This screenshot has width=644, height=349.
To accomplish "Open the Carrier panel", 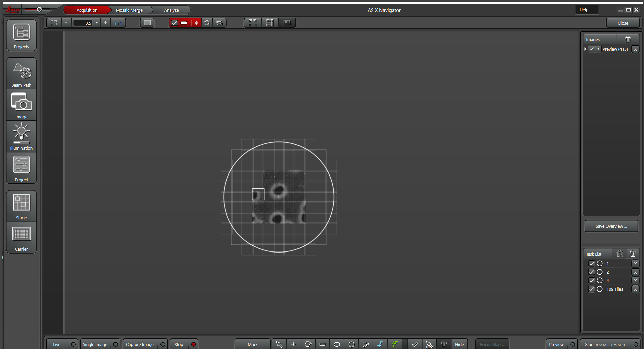I will [21, 238].
